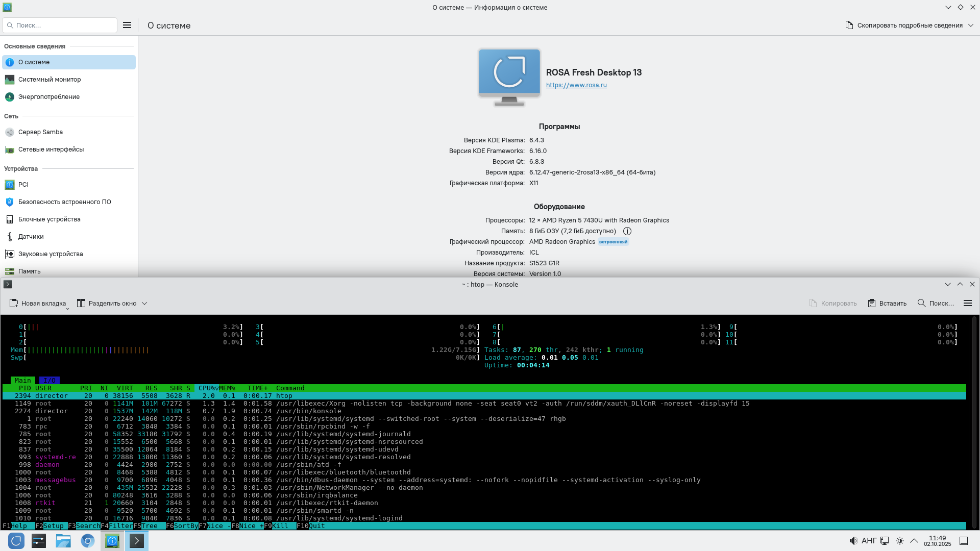Open Энергопотребление sidebar entry
Screen dimensions: 980x551
48,97
